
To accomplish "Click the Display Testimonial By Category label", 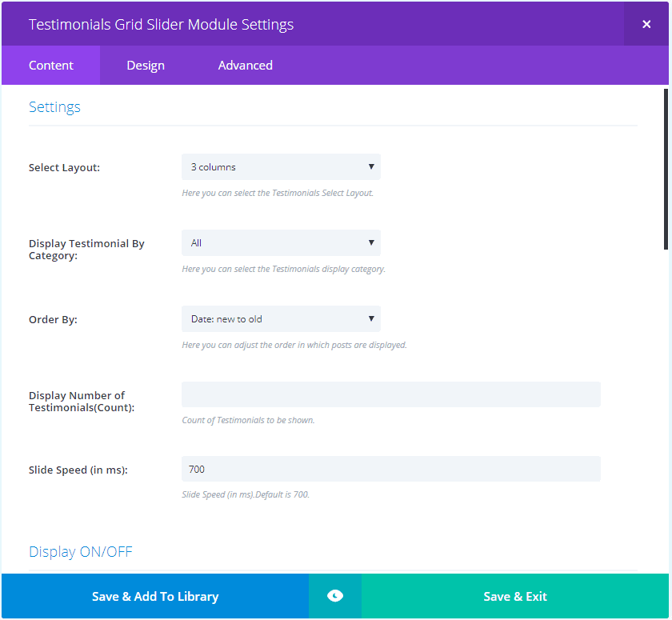I will (86, 250).
